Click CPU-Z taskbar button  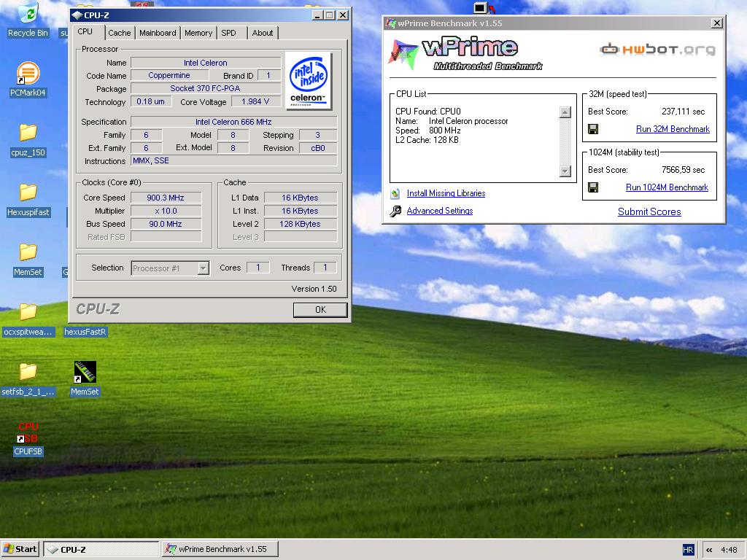(101, 549)
